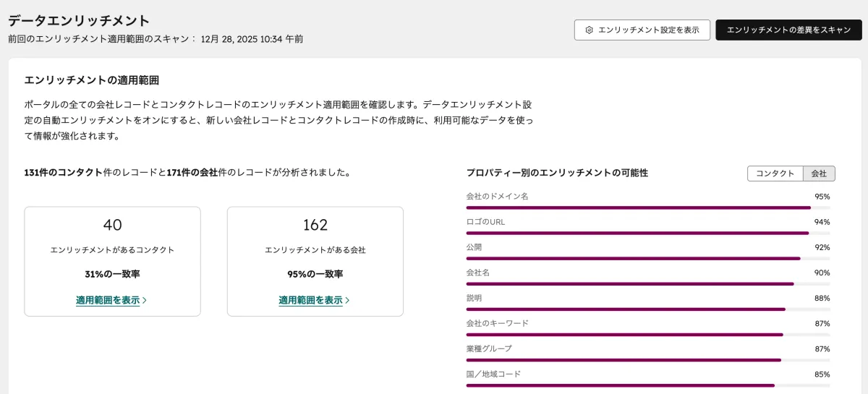Click the 会社のドメイン名 95% progress bar
This screenshot has height=394, width=868.
point(647,207)
